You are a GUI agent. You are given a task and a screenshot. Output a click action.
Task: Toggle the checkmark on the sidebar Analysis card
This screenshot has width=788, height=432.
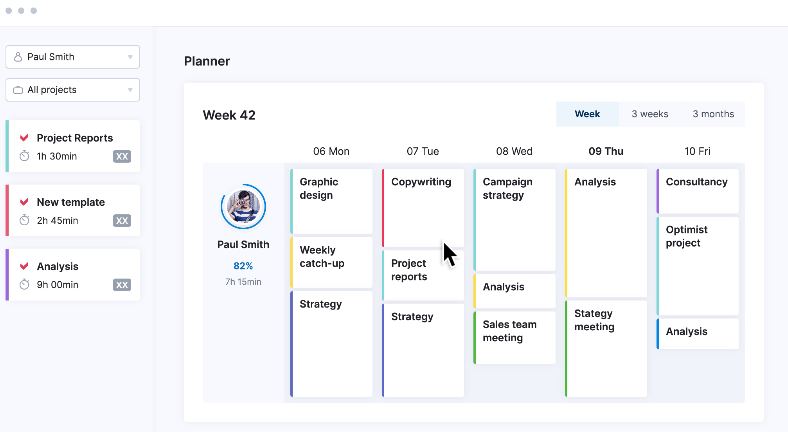click(x=24, y=266)
